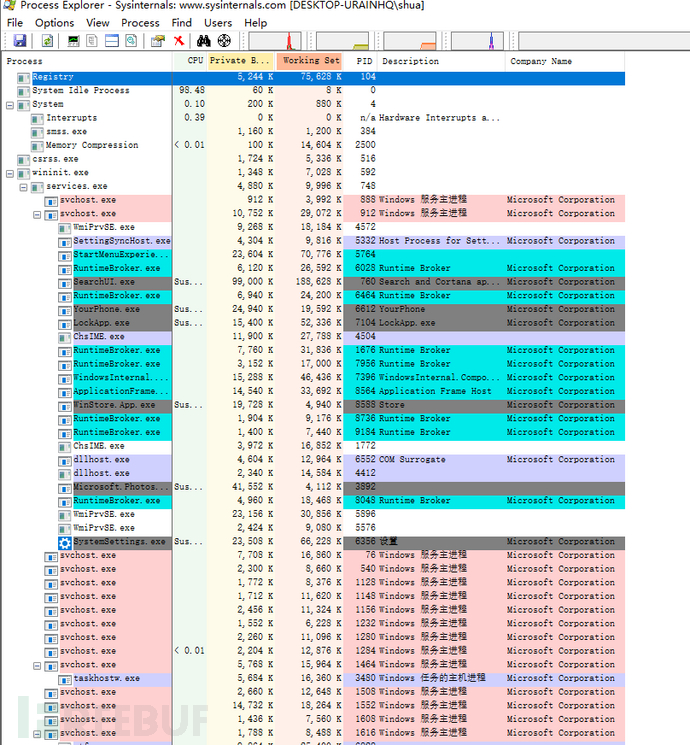Sort by the Private Bytes column header
Screen dimensions: 690x745
click(241, 61)
